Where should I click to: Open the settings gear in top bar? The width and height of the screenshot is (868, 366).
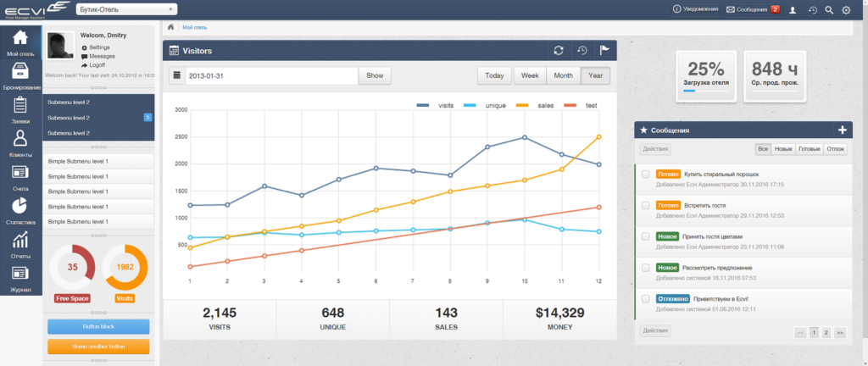pyautogui.click(x=846, y=9)
